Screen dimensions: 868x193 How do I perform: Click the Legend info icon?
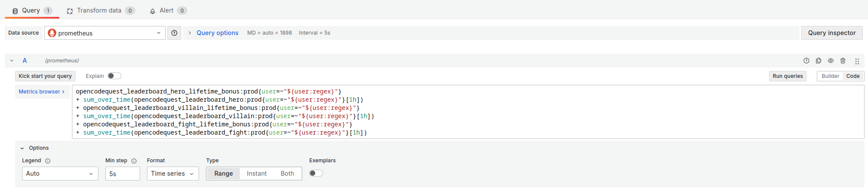pyautogui.click(x=48, y=161)
